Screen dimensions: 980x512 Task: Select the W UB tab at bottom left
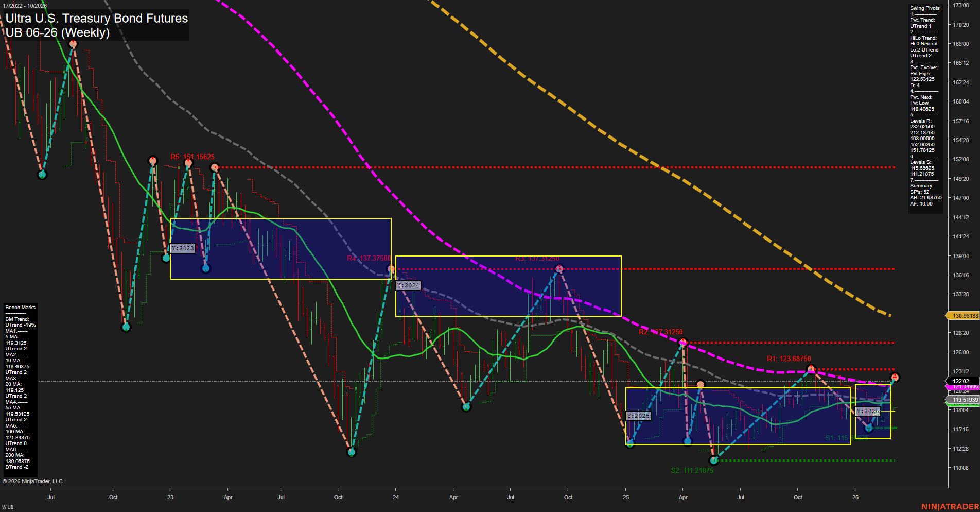point(7,506)
